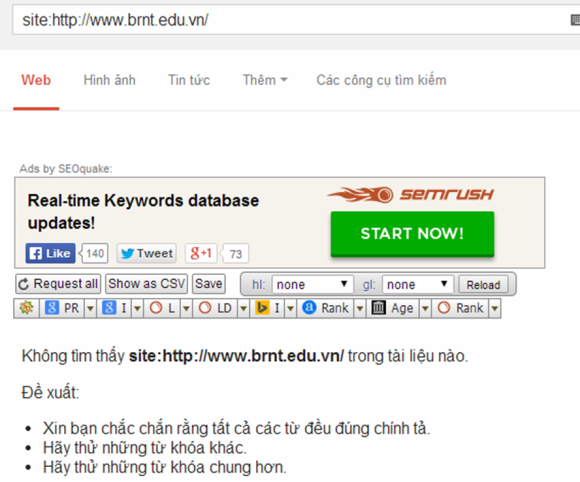Click the Đề xuất: heading
The width and height of the screenshot is (580, 482).
click(x=50, y=392)
